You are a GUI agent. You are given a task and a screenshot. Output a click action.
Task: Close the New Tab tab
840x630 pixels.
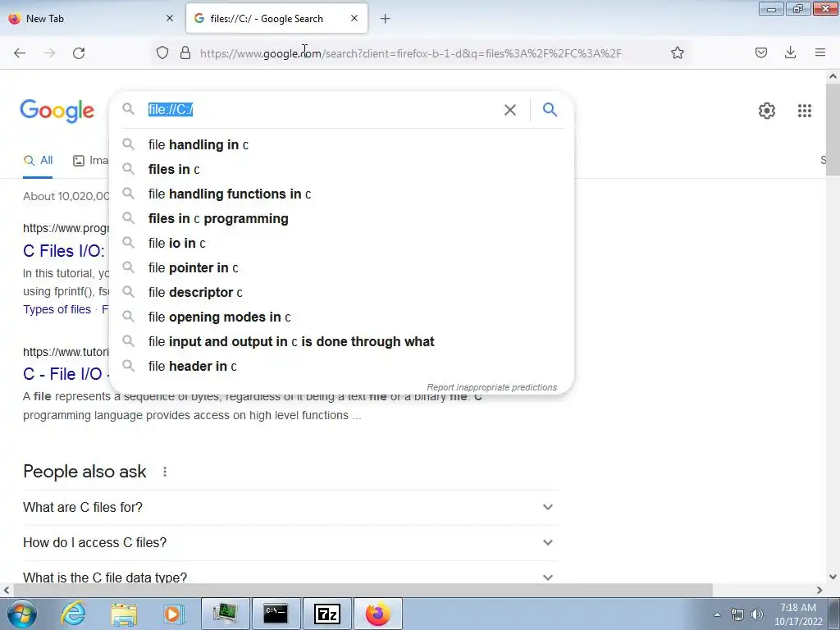(x=169, y=18)
